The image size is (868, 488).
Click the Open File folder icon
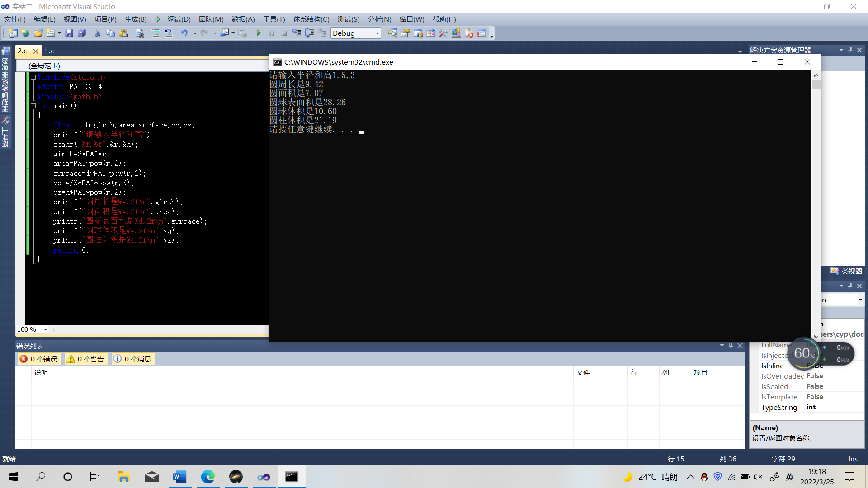pos(38,33)
